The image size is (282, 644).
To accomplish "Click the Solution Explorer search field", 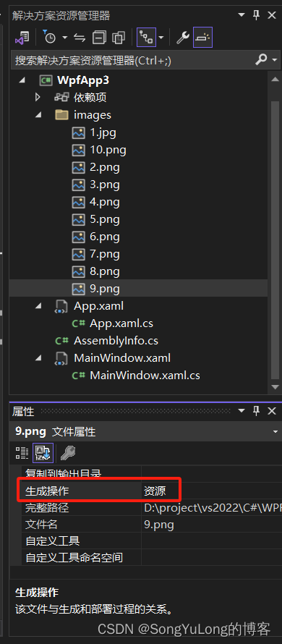I will pos(132,60).
